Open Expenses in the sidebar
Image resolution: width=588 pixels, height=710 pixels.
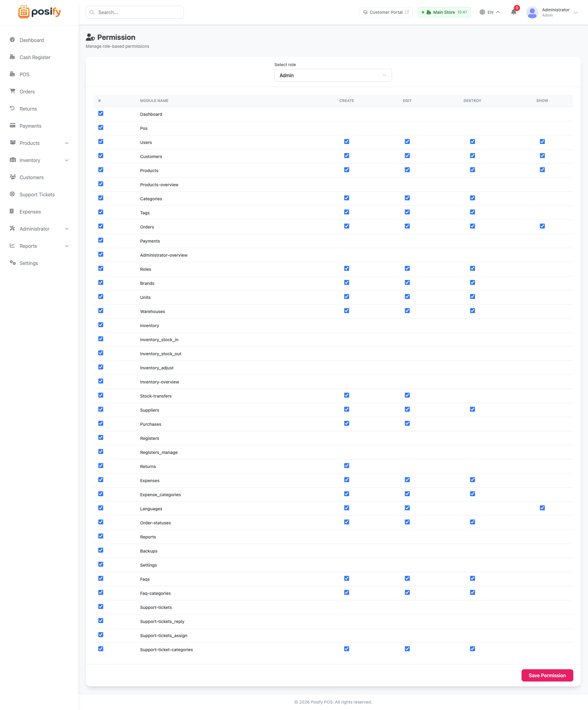(x=39, y=212)
